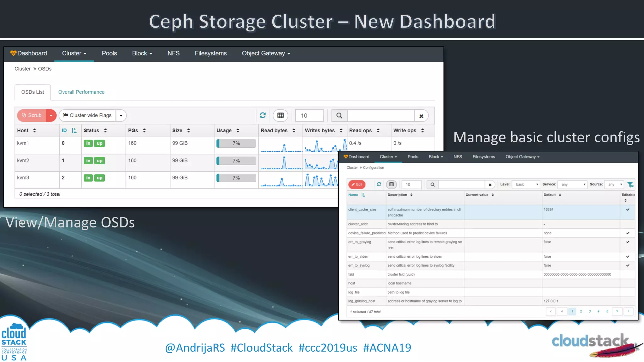Image resolution: width=644 pixels, height=362 pixels.
Task: Click the Edit button in Configuration
Action: [357, 184]
